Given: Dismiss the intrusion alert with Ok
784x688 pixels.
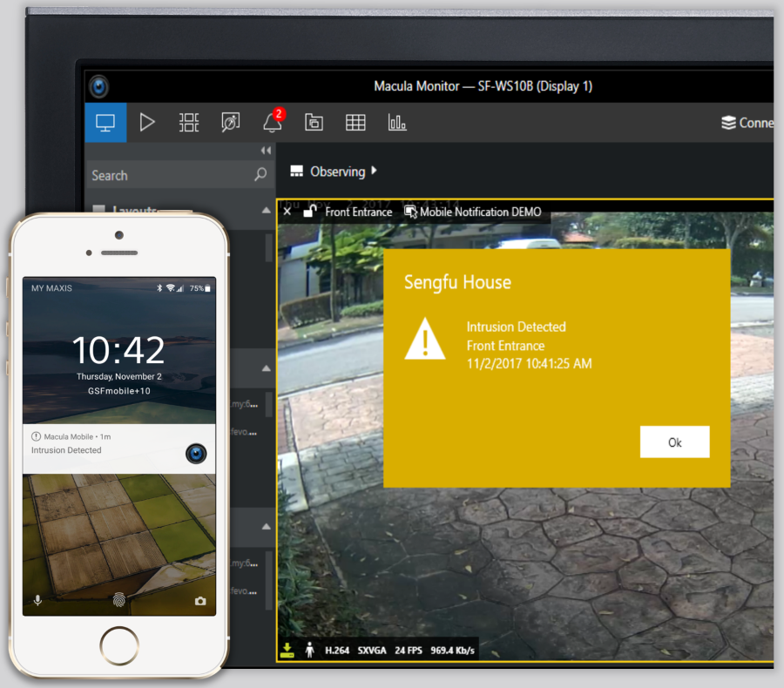Looking at the screenshot, I should tap(674, 442).
